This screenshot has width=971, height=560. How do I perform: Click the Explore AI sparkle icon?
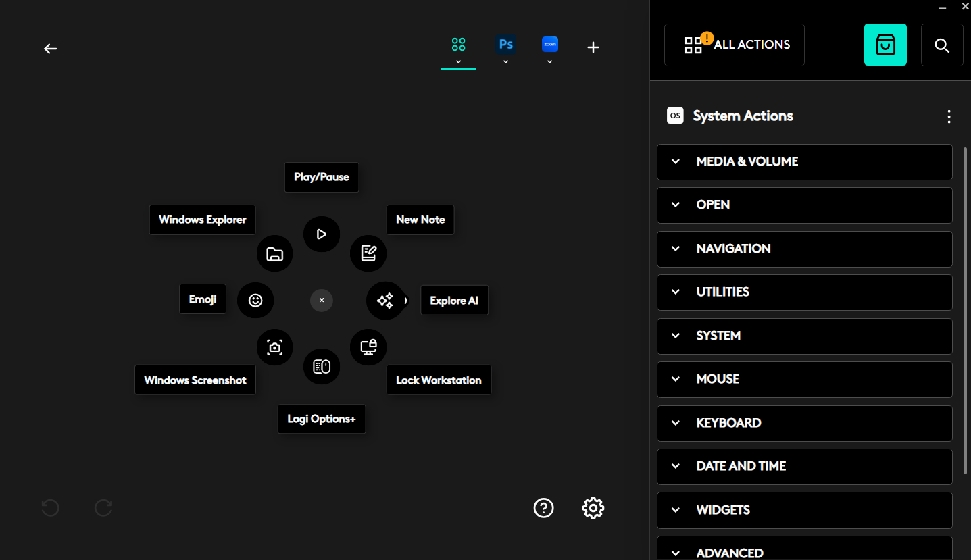tap(385, 301)
